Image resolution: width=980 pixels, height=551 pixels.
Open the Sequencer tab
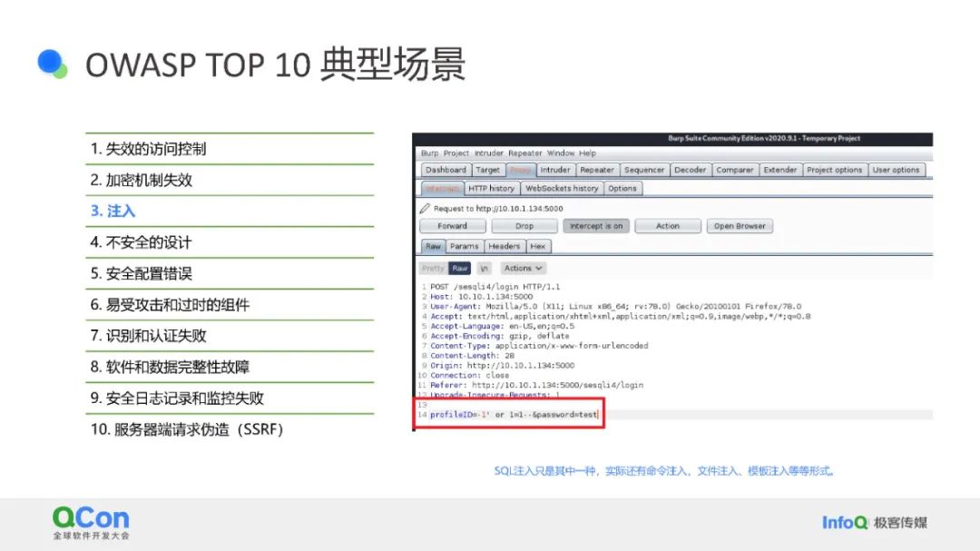coord(644,170)
